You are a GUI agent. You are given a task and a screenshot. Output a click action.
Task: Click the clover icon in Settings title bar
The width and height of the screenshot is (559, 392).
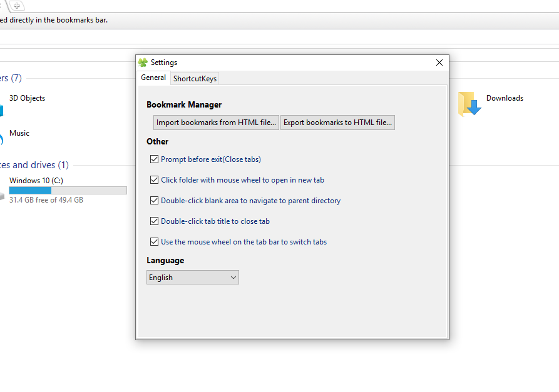tap(143, 63)
